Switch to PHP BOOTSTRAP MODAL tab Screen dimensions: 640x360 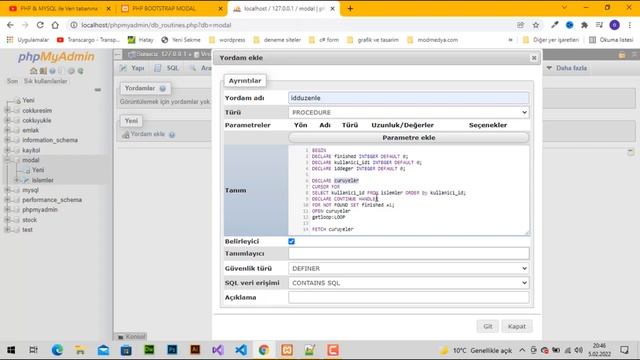point(171,9)
